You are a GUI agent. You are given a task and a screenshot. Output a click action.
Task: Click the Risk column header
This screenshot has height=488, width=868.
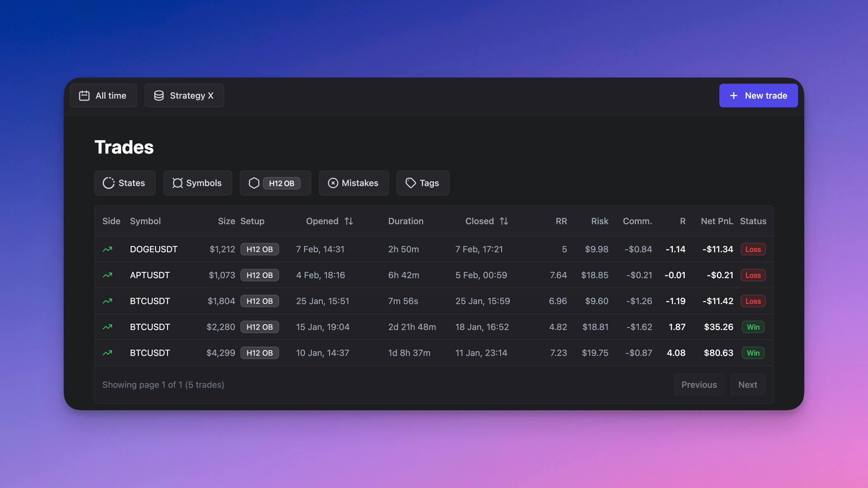[x=600, y=221]
